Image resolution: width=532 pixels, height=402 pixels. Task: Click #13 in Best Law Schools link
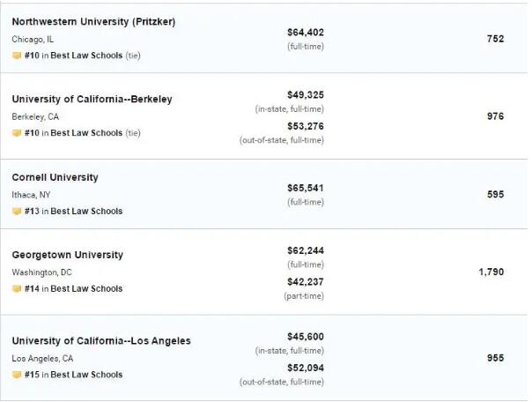(x=73, y=212)
